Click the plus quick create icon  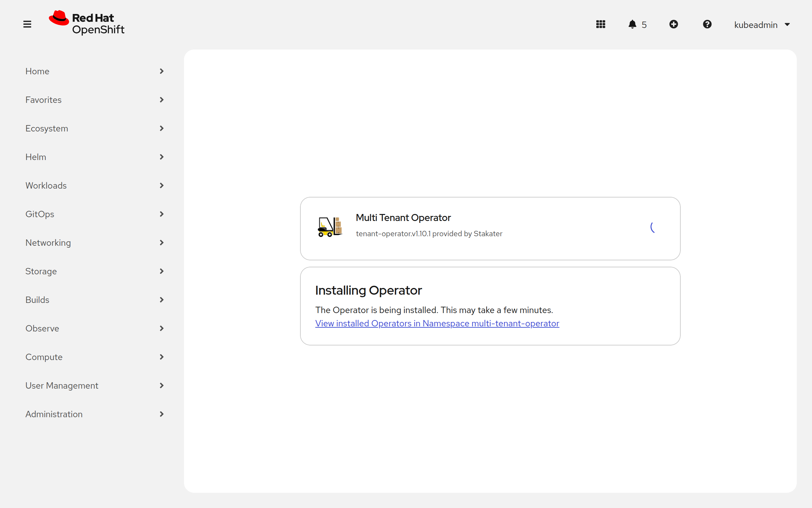[673, 24]
